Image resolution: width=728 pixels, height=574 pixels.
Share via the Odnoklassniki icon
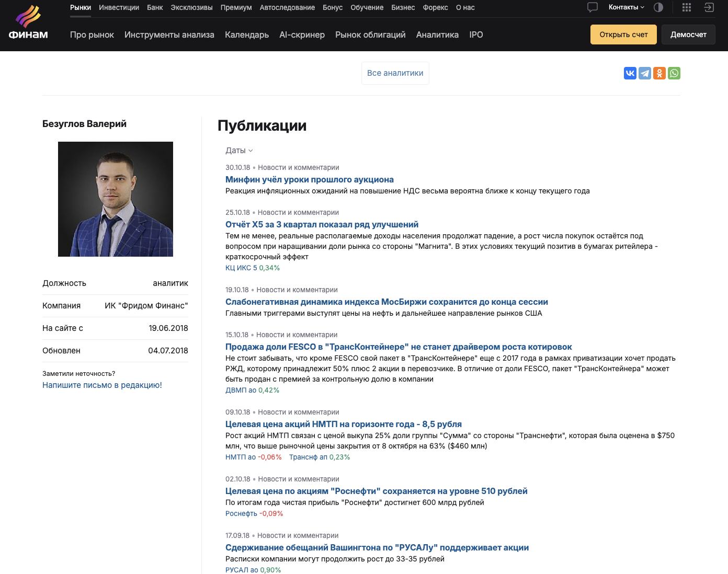click(x=659, y=73)
